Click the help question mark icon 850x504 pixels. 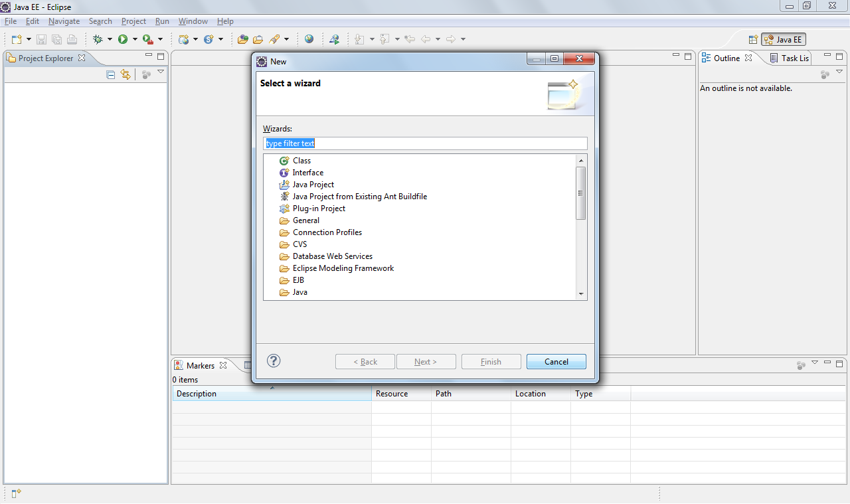[274, 361]
